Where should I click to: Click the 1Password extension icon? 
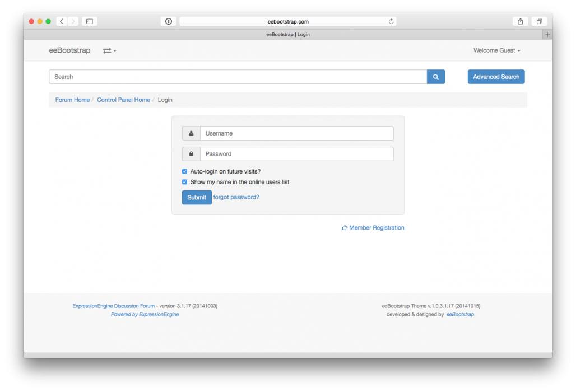coord(169,21)
